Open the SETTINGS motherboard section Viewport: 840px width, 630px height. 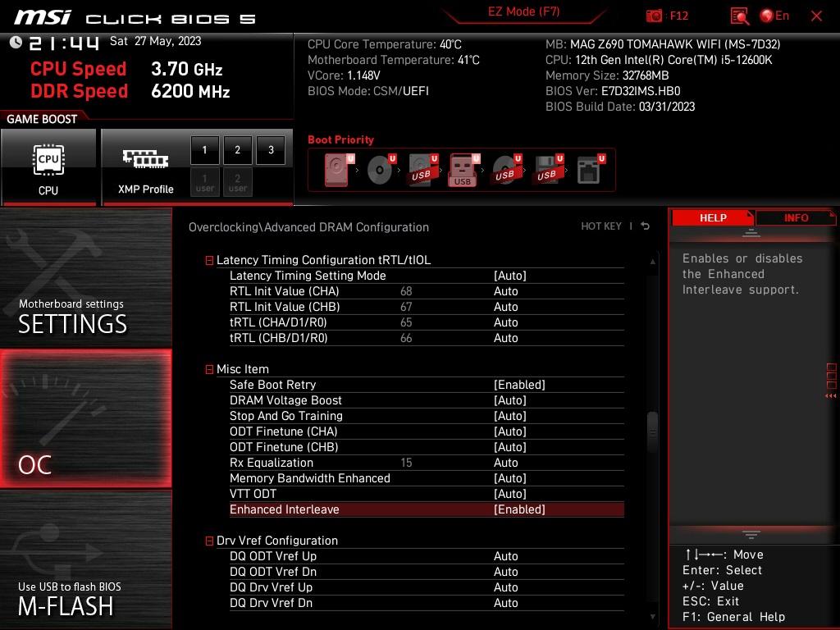pos(85,277)
